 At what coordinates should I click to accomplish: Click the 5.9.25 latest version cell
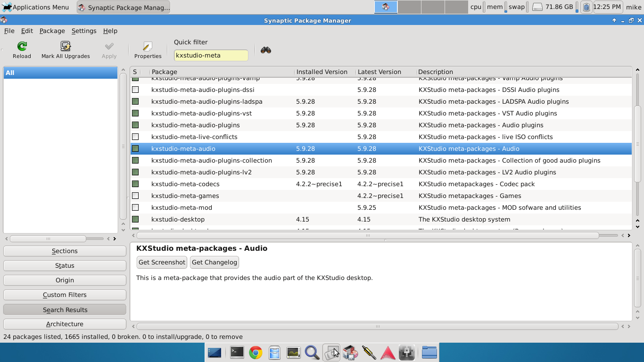tap(367, 207)
